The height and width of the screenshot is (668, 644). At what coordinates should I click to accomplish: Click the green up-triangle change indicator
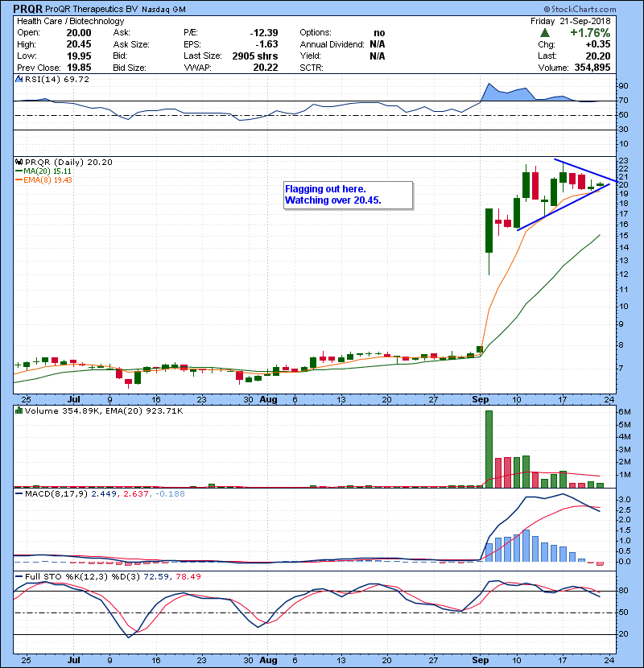(544, 33)
